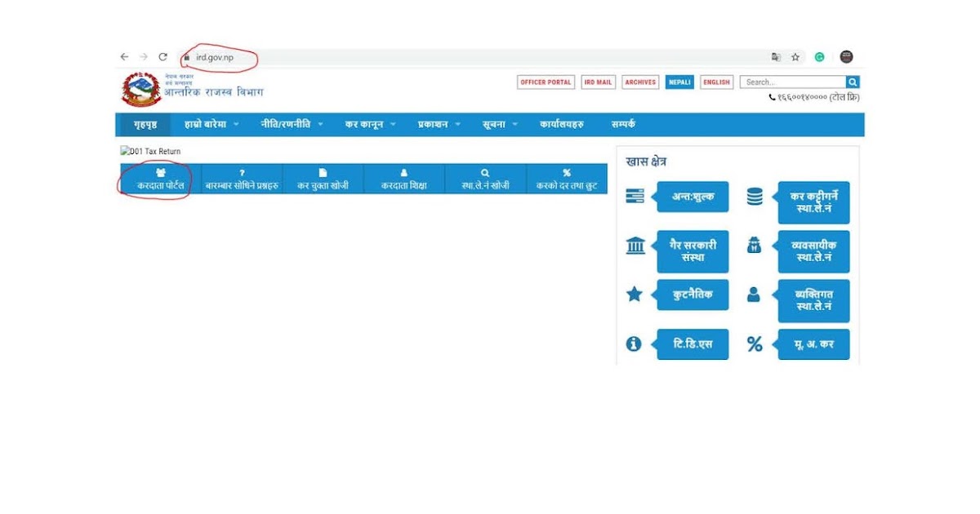This screenshot has height=514, width=980.
Task: Go back using the browser back arrow
Action: pyautogui.click(x=124, y=57)
